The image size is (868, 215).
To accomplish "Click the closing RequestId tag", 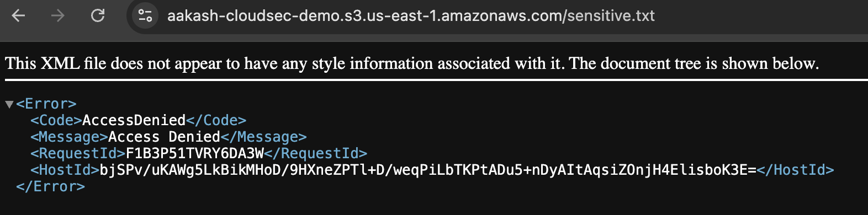I will coord(316,153).
